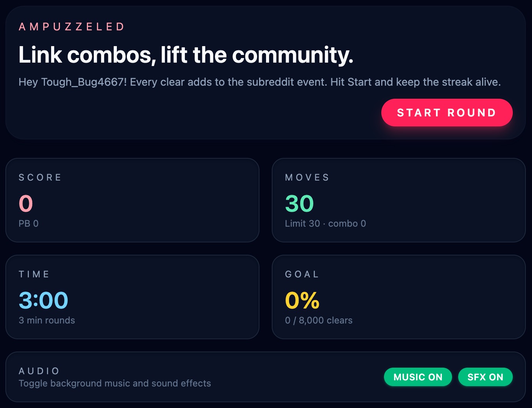Click the Audio section heading

coord(39,371)
